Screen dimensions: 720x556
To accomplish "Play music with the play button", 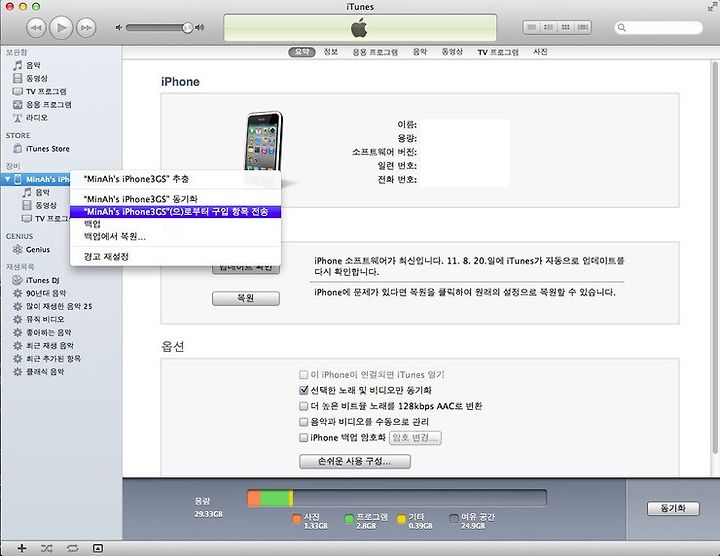I will 61,28.
